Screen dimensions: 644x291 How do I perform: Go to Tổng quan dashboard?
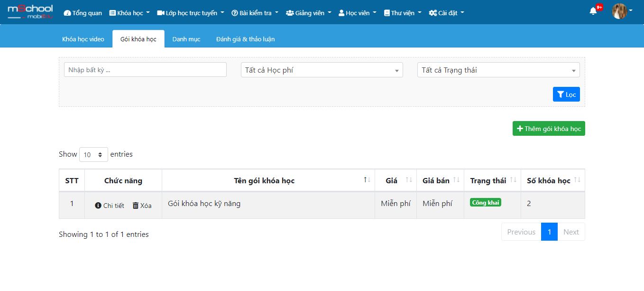(83, 13)
